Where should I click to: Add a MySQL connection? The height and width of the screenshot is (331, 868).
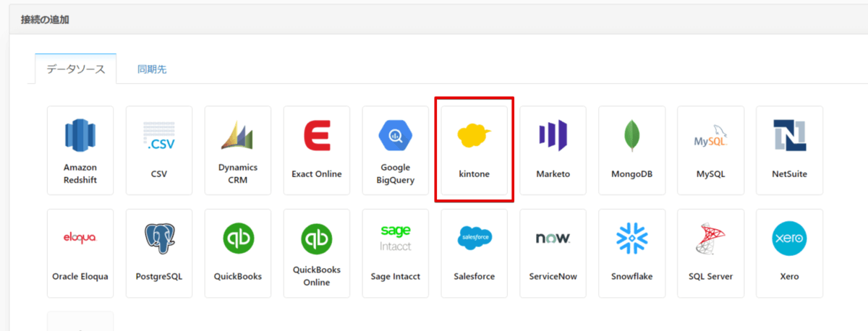click(710, 150)
